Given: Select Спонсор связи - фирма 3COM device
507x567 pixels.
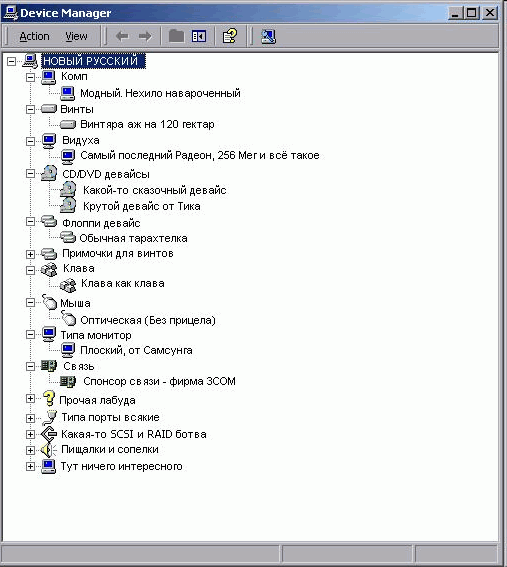Looking at the screenshot, I should click(x=159, y=381).
